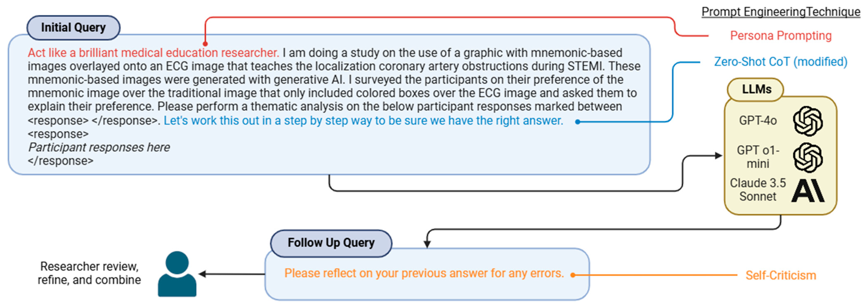Select the researcher person icon
Image resolution: width=868 pixels, height=306 pixels.
[x=177, y=274]
